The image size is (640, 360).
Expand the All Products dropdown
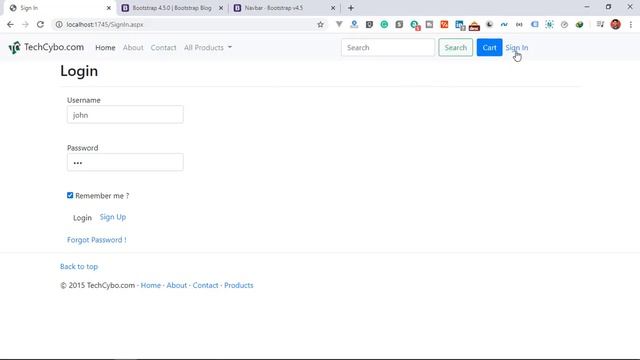[208, 47]
